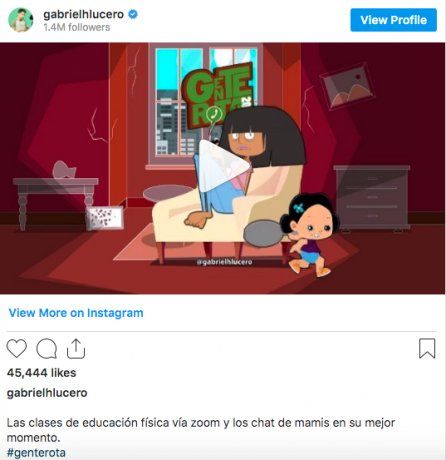446x460 pixels.
Task: Click the WhatsApp phone icon in the video
Action: (214, 114)
